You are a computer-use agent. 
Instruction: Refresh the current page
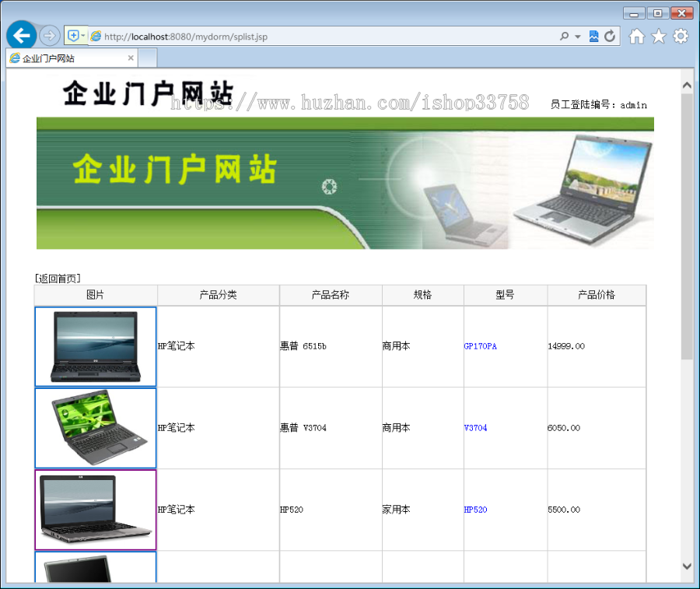(x=607, y=36)
